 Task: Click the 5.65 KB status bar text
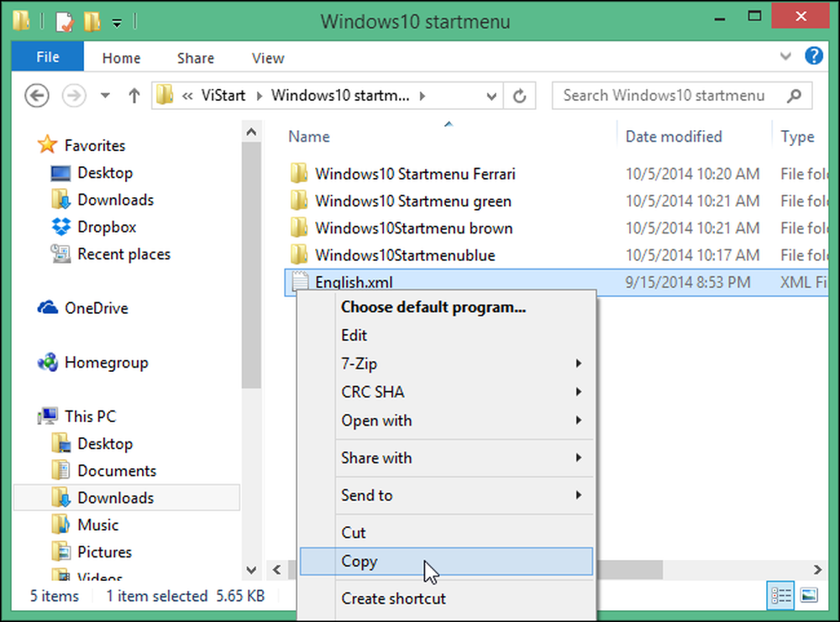coord(240,596)
